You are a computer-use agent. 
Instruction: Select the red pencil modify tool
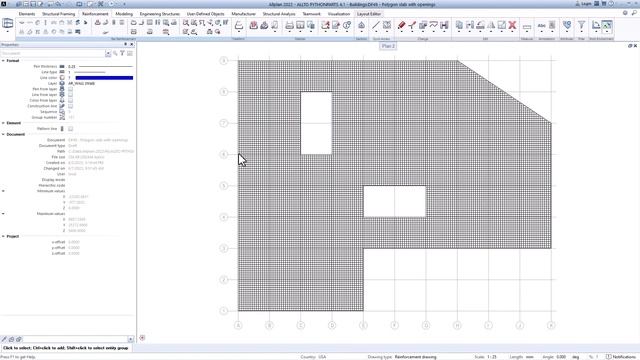[x=402, y=25]
